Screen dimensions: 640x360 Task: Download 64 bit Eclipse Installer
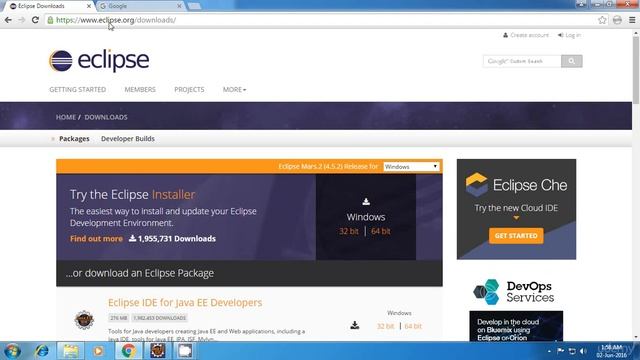pos(380,231)
